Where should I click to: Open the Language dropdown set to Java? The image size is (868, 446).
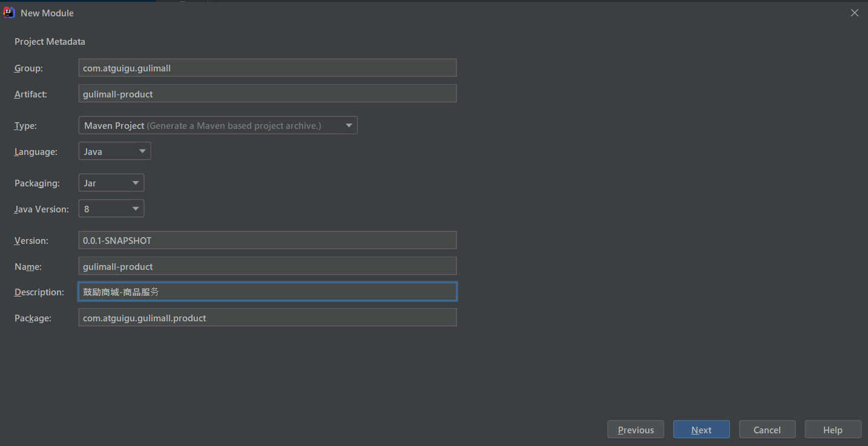tap(115, 151)
